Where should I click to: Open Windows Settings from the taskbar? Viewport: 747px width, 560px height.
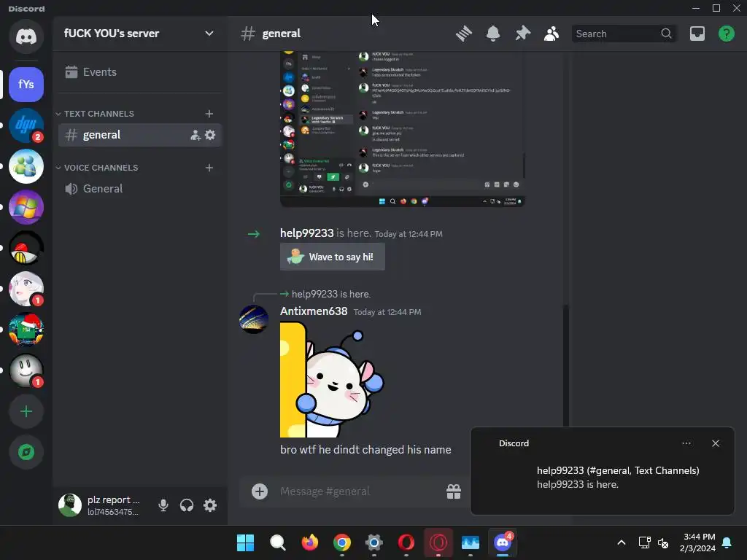[x=374, y=542]
